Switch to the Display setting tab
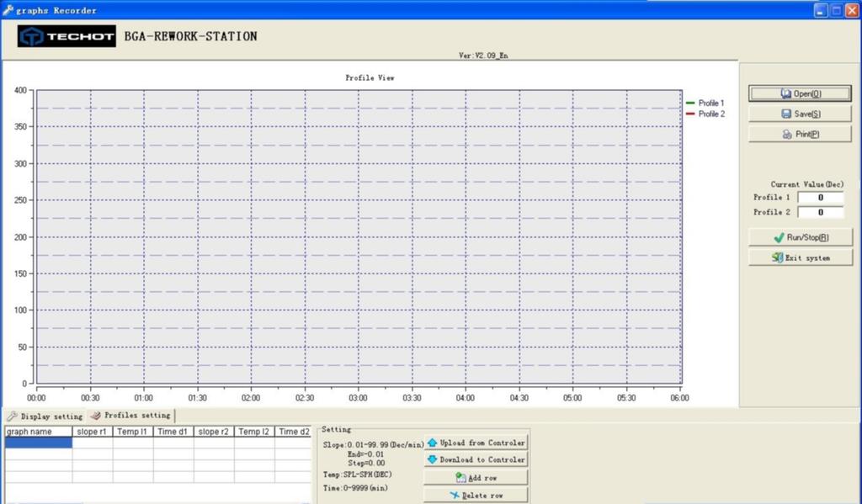This screenshot has width=862, height=504. click(x=45, y=416)
